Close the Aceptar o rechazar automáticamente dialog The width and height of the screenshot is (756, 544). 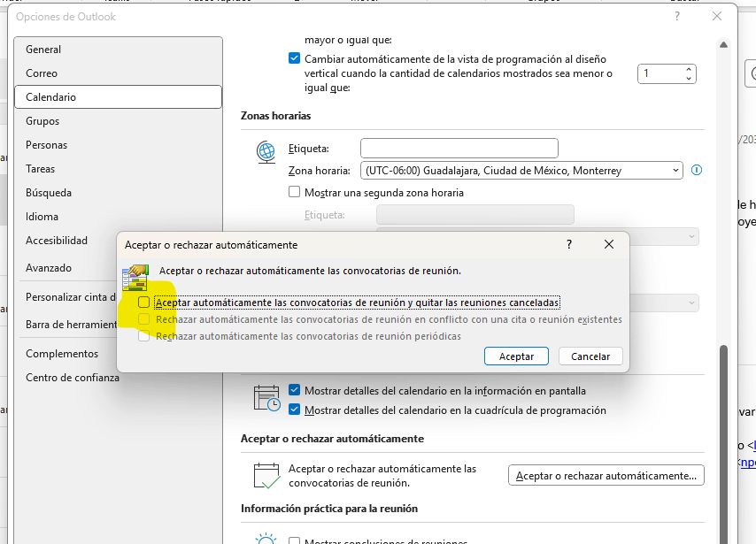[609, 244]
